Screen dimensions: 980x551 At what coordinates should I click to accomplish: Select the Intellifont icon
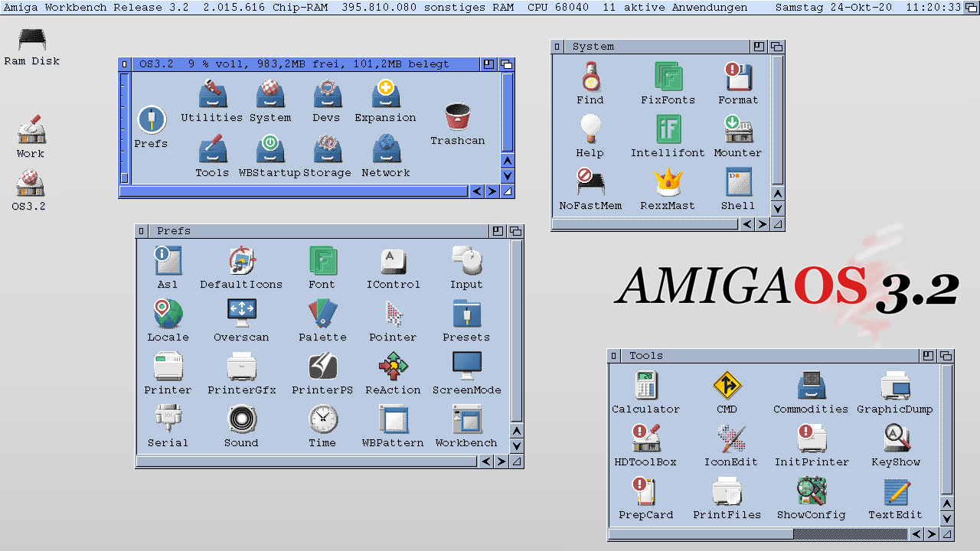(668, 130)
